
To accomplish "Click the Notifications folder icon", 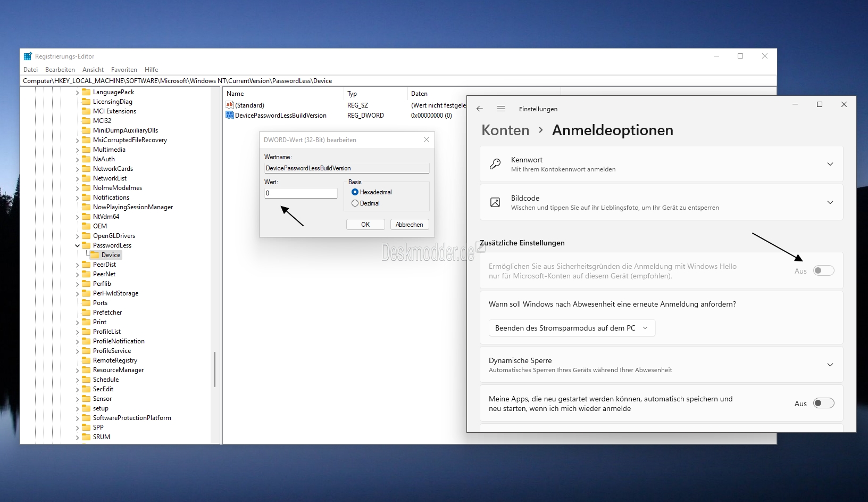I will 86,197.
